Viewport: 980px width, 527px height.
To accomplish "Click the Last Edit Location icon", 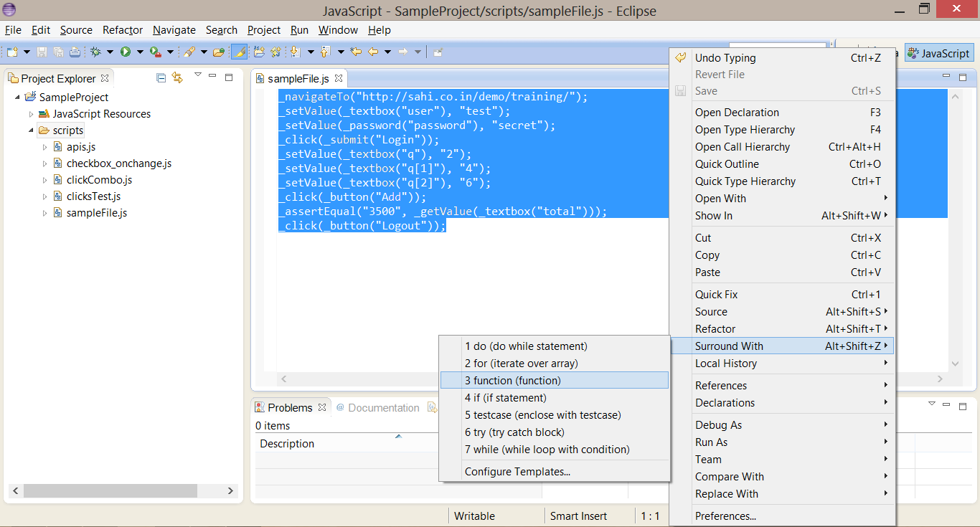I will 355,52.
